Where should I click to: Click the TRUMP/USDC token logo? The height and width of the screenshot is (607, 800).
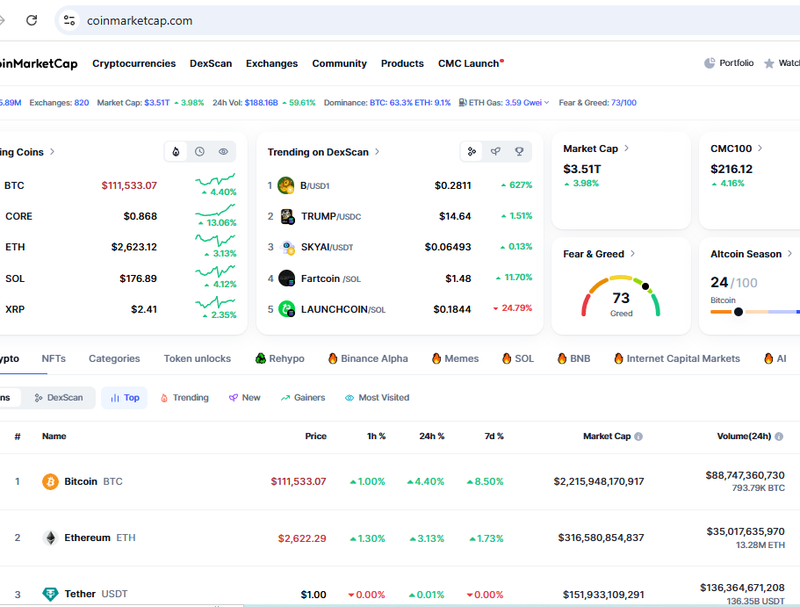click(287, 216)
